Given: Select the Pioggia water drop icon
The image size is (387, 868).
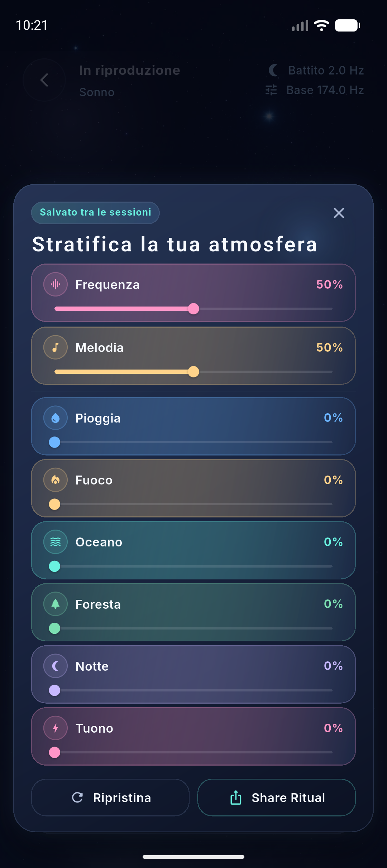Looking at the screenshot, I should pos(55,418).
